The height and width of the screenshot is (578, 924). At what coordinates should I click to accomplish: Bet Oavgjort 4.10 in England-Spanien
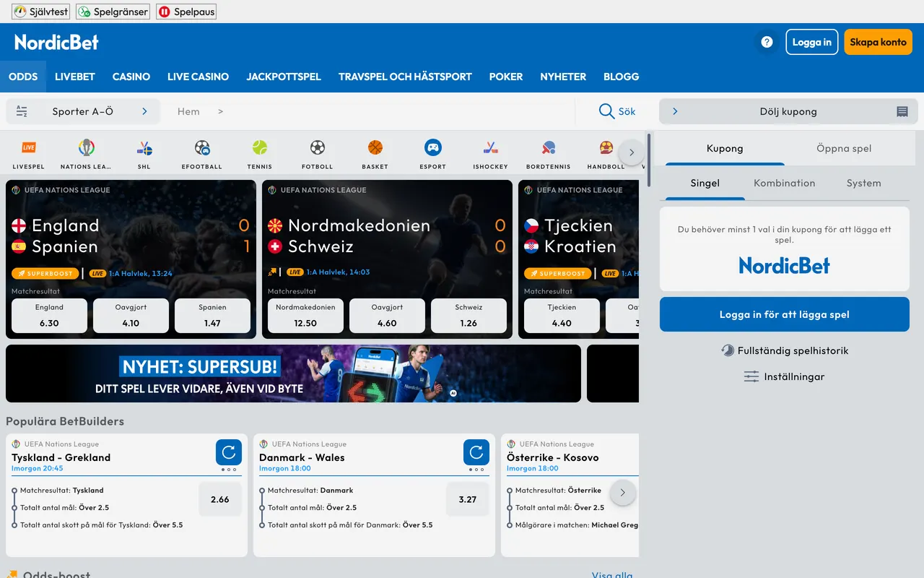pos(131,316)
